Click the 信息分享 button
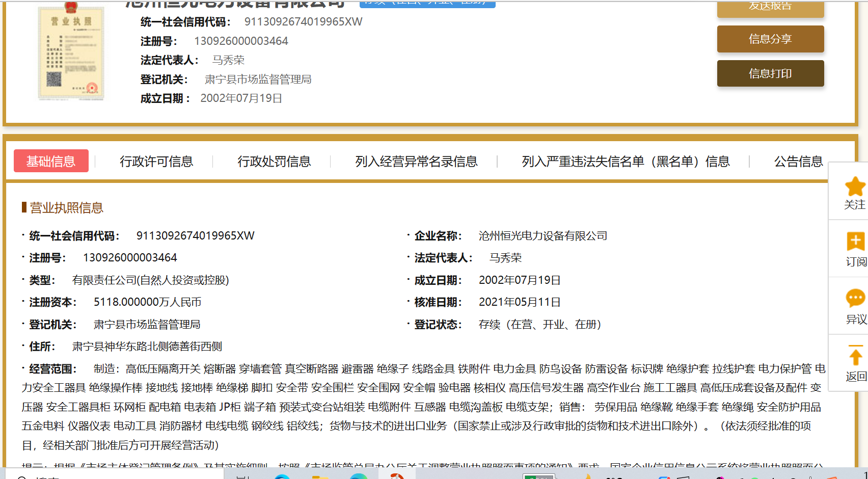This screenshot has width=868, height=479. [770, 39]
